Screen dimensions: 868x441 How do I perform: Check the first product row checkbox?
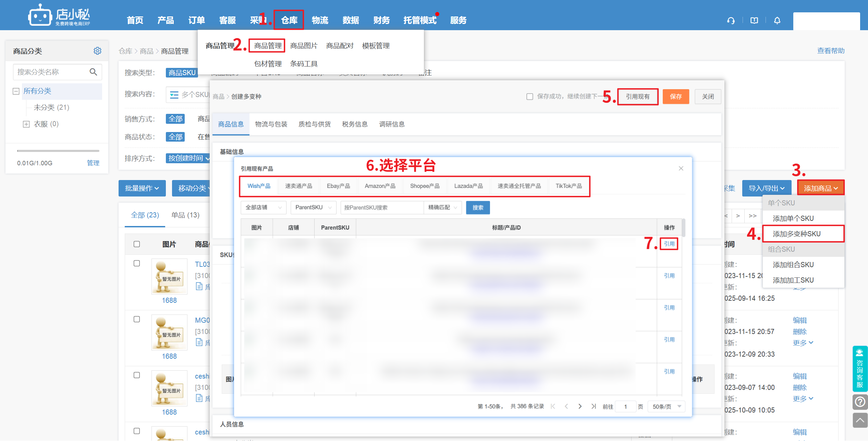click(x=137, y=263)
